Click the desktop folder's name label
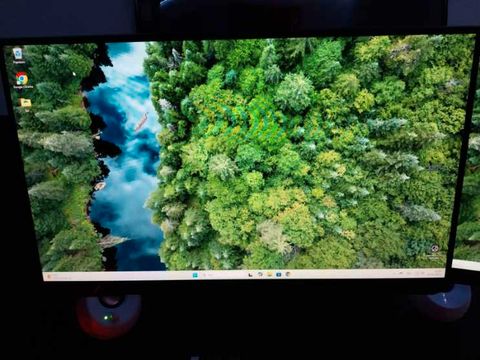 click(x=26, y=109)
